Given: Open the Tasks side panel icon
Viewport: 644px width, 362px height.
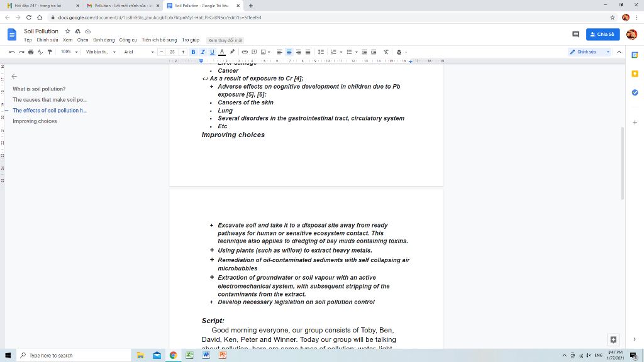Looking at the screenshot, I should [635, 93].
